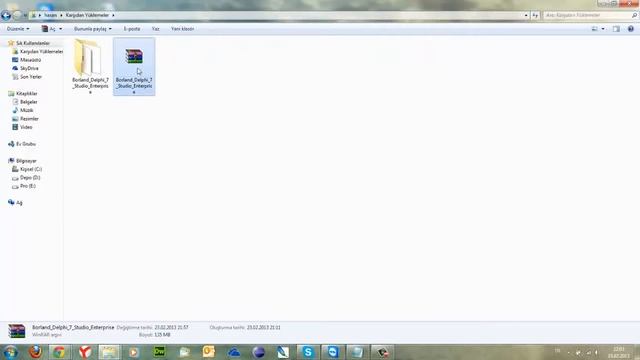640x360 pixels.
Task: Click the Help question mark icon
Action: [631, 29]
